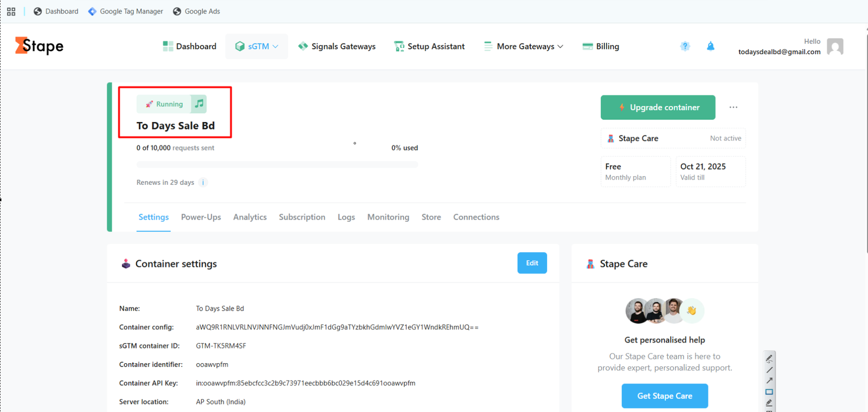Expand the sGTM dropdown menu
This screenshot has height=412, width=868.
coord(257,47)
